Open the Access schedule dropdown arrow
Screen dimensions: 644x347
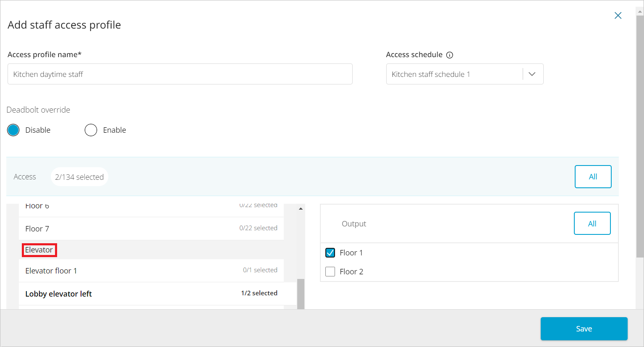click(x=532, y=74)
